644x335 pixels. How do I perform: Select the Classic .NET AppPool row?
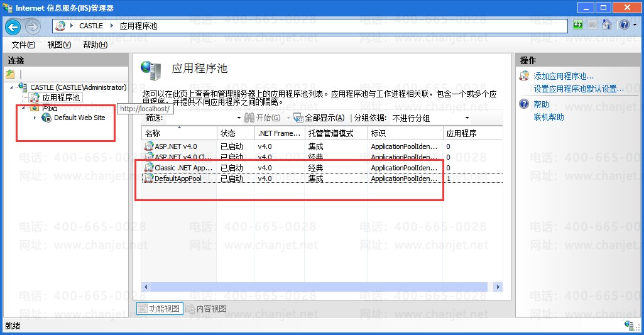point(322,168)
